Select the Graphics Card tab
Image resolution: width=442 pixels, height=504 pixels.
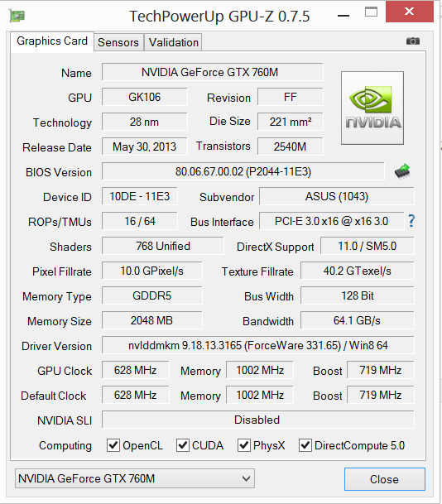[x=52, y=41]
